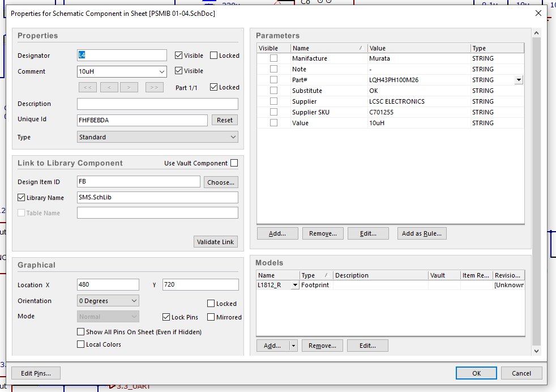Click scrollbar up arrow

tap(537, 33)
